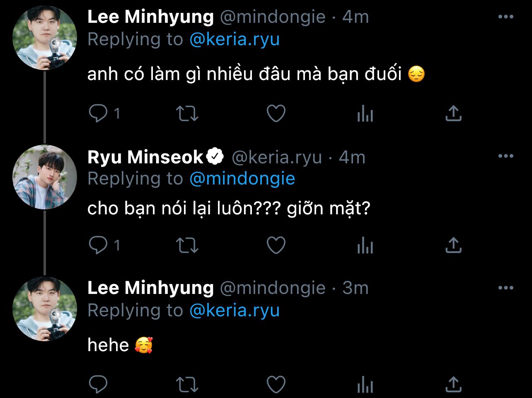
Task: Reply to Ryu Minseok's tweet
Action: pyautogui.click(x=98, y=245)
